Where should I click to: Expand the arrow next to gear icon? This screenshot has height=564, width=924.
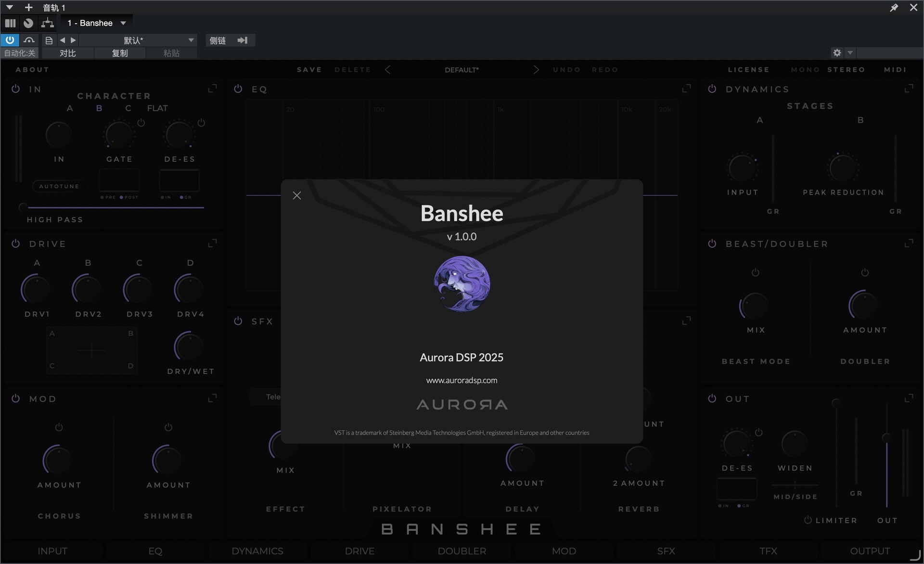850,53
